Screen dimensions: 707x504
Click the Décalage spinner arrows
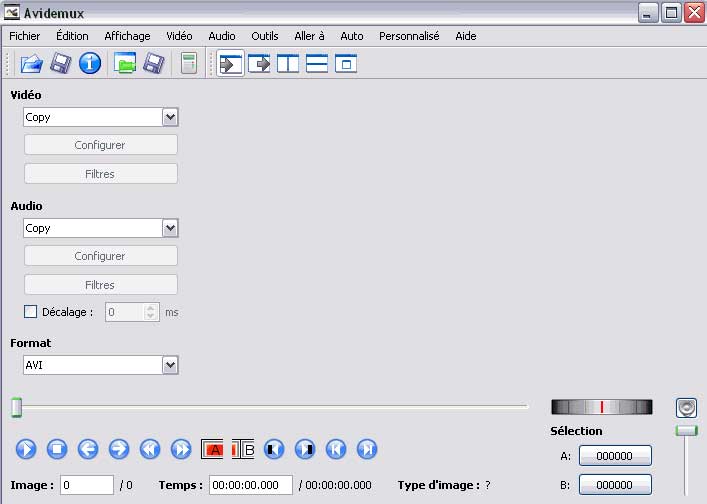[x=151, y=312]
